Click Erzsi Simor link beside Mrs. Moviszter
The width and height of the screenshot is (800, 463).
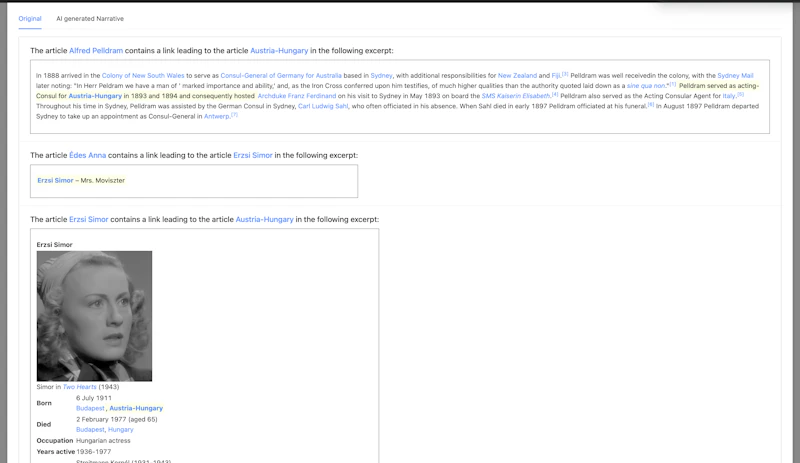56,180
